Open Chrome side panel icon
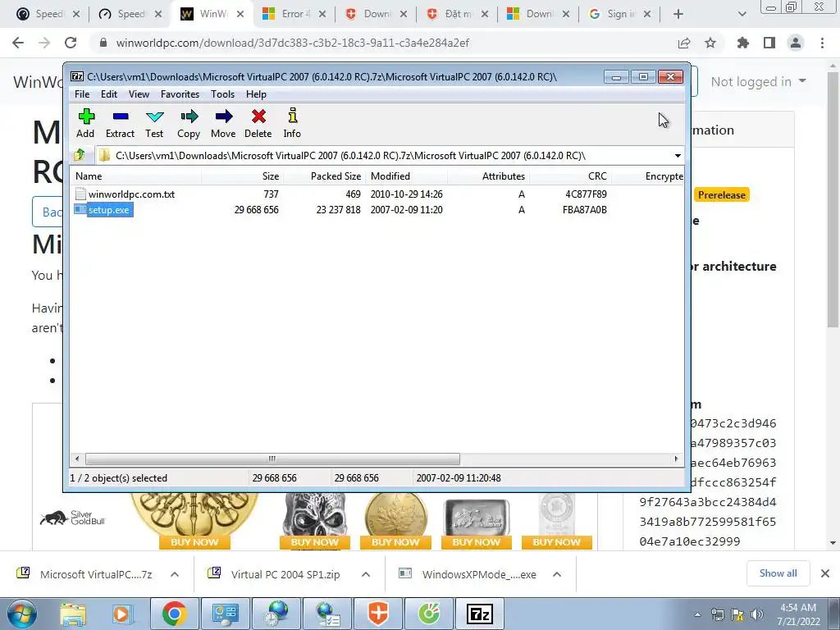 pos(769,43)
